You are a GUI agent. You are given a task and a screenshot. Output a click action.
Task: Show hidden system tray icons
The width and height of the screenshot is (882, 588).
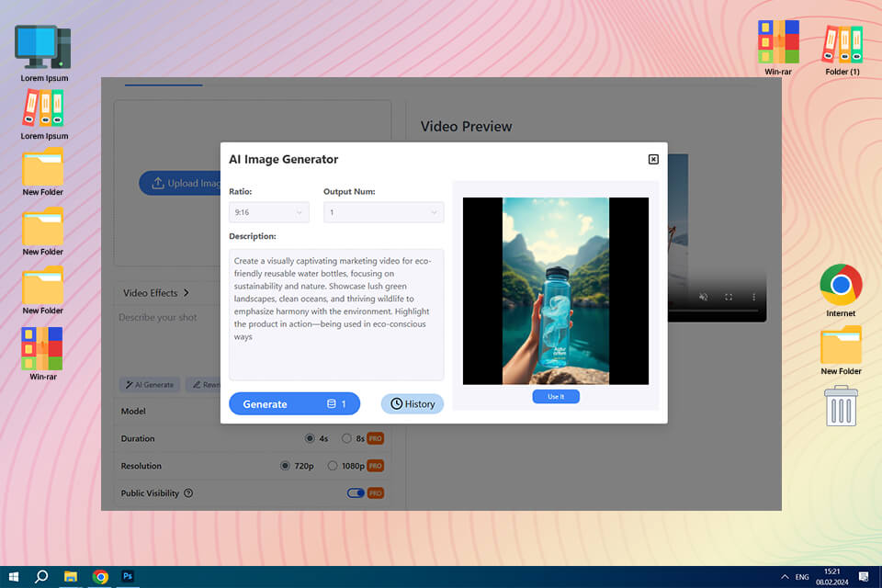(784, 577)
